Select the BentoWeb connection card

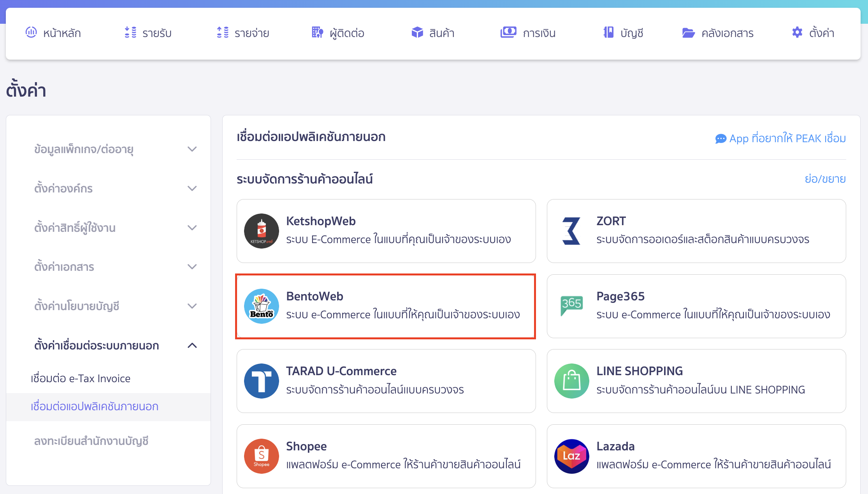tap(386, 306)
